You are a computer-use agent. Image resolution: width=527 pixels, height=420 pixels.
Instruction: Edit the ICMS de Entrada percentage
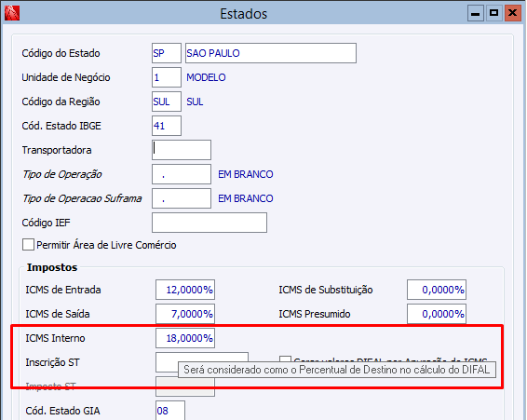tap(185, 290)
